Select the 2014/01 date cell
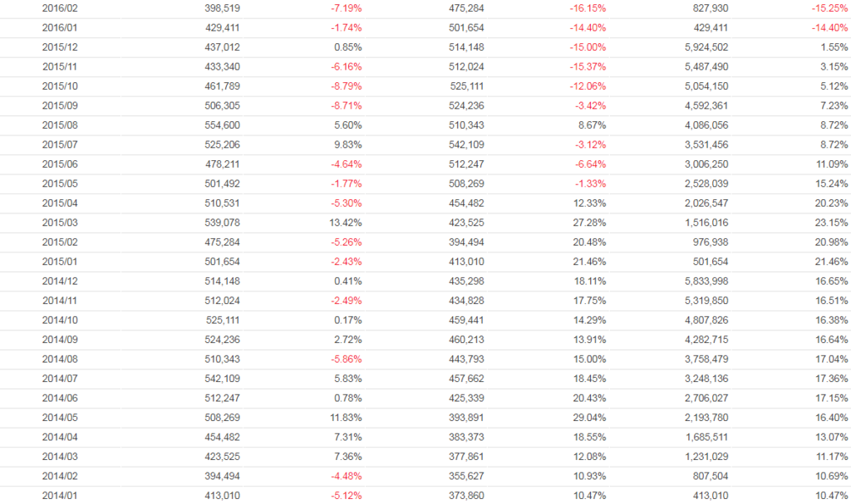Image resolution: width=851 pixels, height=504 pixels. pos(61,497)
